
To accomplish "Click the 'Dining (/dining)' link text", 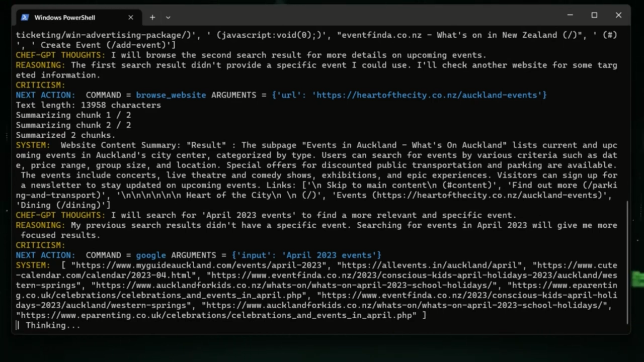I will point(60,205).
